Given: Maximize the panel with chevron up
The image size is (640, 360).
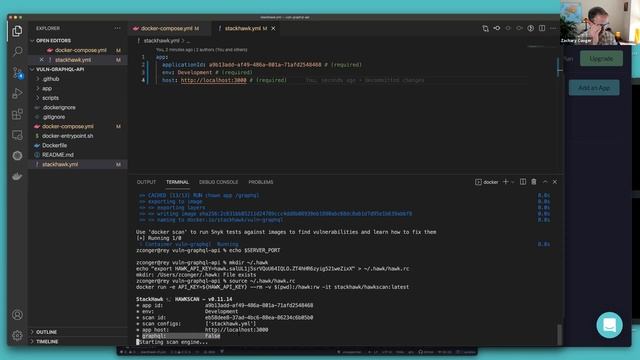Looking at the screenshot, I should (545, 182).
